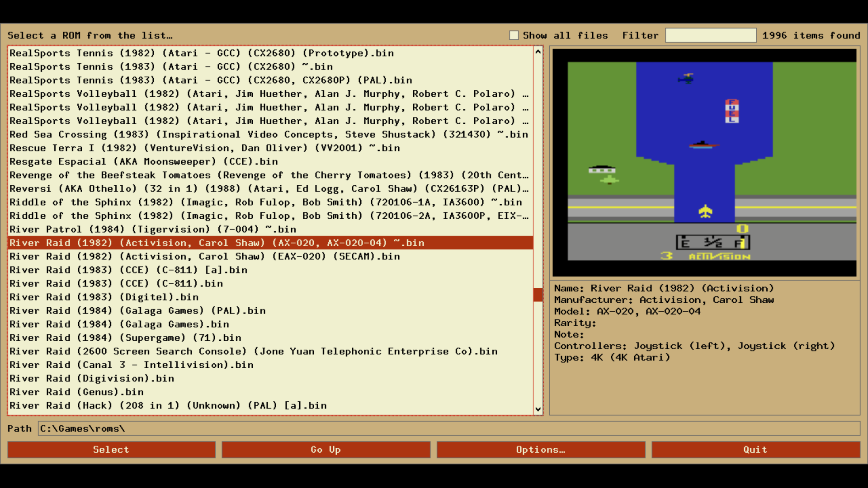Image resolution: width=868 pixels, height=488 pixels.
Task: Select River Raid (Supergame) (71).bin
Action: [270, 338]
